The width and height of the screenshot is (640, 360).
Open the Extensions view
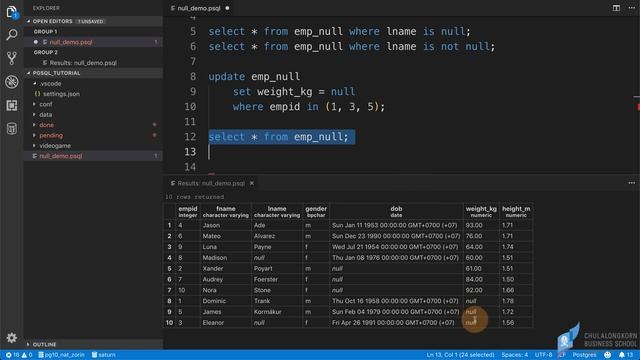point(11,105)
